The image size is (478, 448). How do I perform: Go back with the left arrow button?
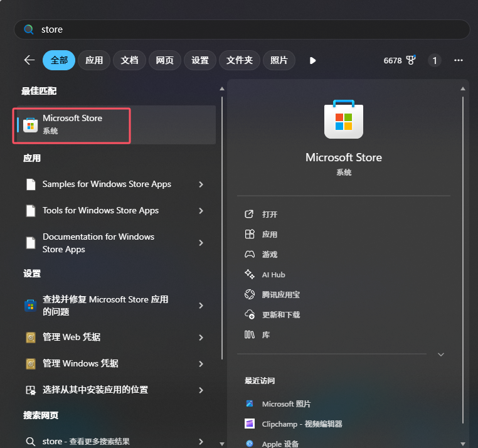(x=29, y=60)
